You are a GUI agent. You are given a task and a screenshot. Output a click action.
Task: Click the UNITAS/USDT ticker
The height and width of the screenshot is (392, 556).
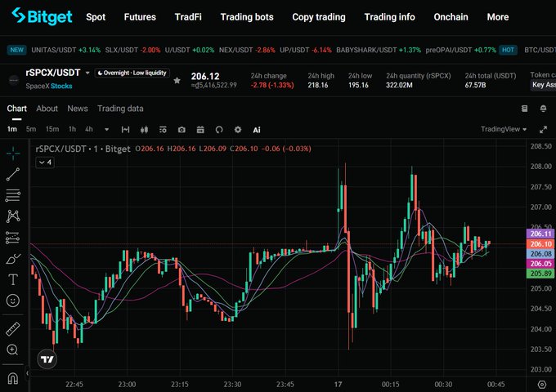(66, 50)
